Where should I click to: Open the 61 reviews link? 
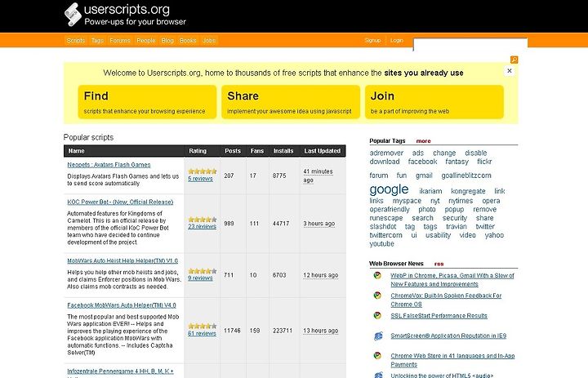(203, 333)
